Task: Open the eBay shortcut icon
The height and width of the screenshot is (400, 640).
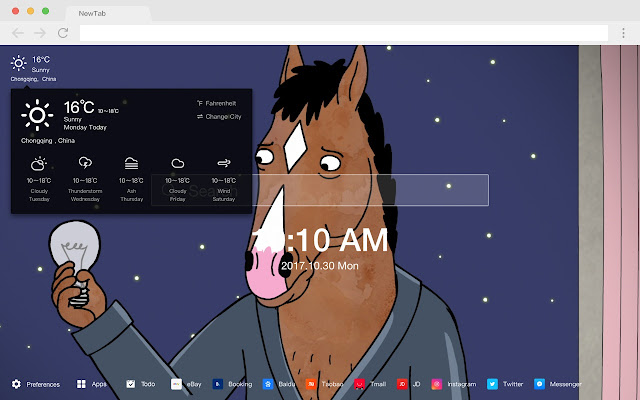Action: pos(176,384)
